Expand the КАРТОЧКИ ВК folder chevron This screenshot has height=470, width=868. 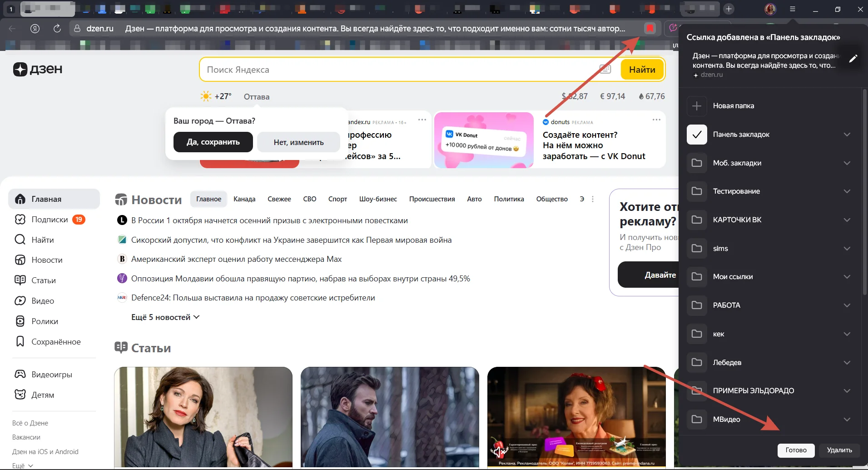[x=847, y=220]
